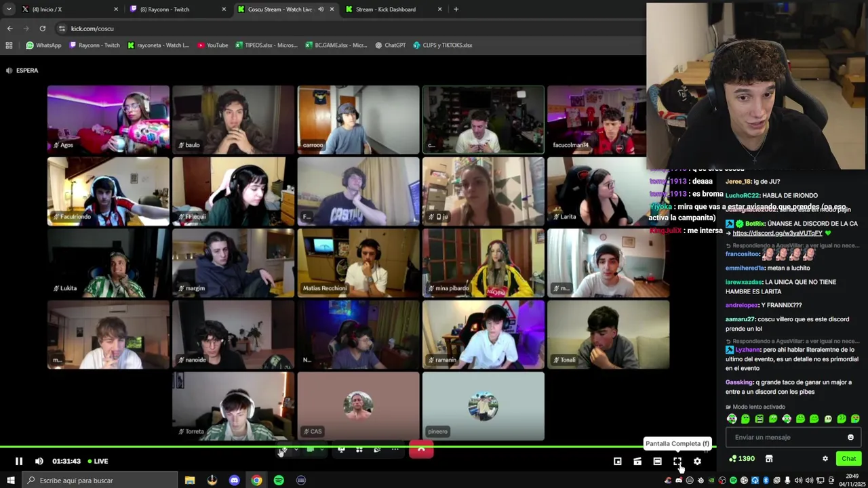
Task: Open chat settings gear icon
Action: click(x=825, y=459)
